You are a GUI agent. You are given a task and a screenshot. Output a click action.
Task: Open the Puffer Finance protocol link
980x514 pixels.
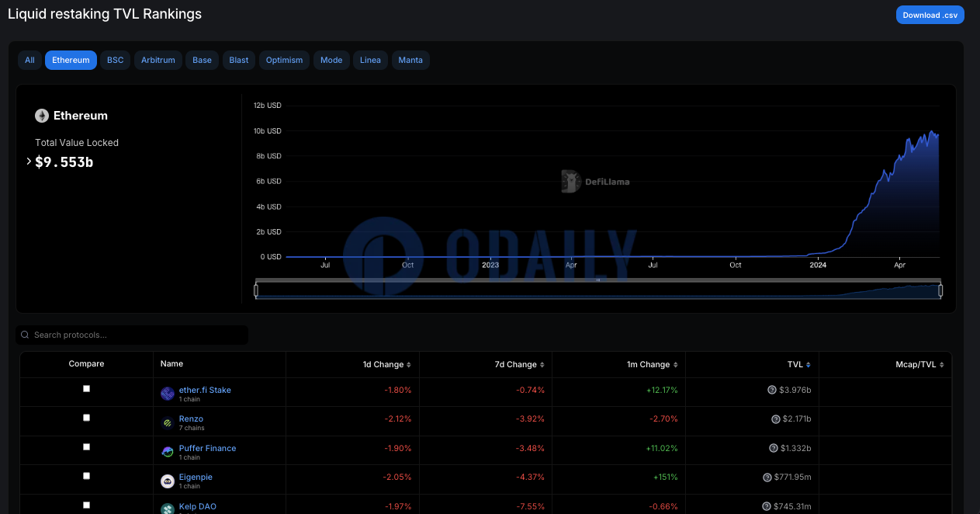207,448
